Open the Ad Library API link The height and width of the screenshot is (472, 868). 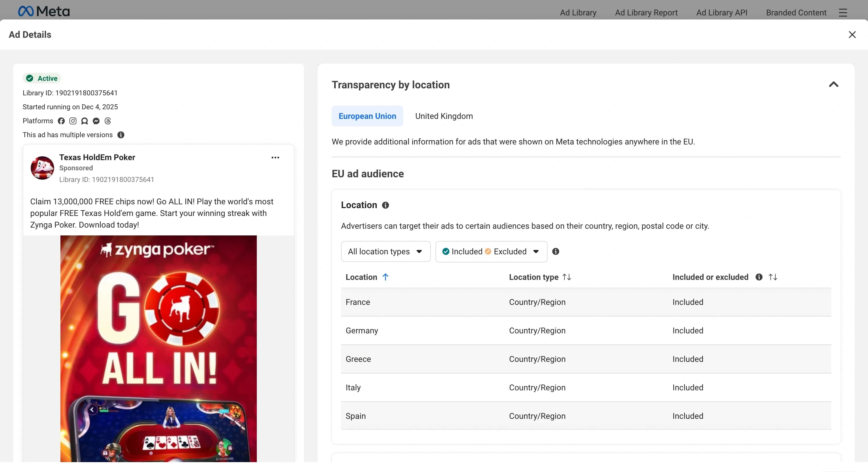coord(722,12)
